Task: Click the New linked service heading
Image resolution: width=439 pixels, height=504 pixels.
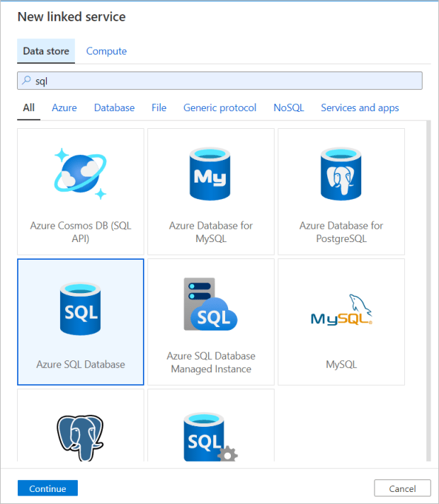Action: (x=72, y=17)
